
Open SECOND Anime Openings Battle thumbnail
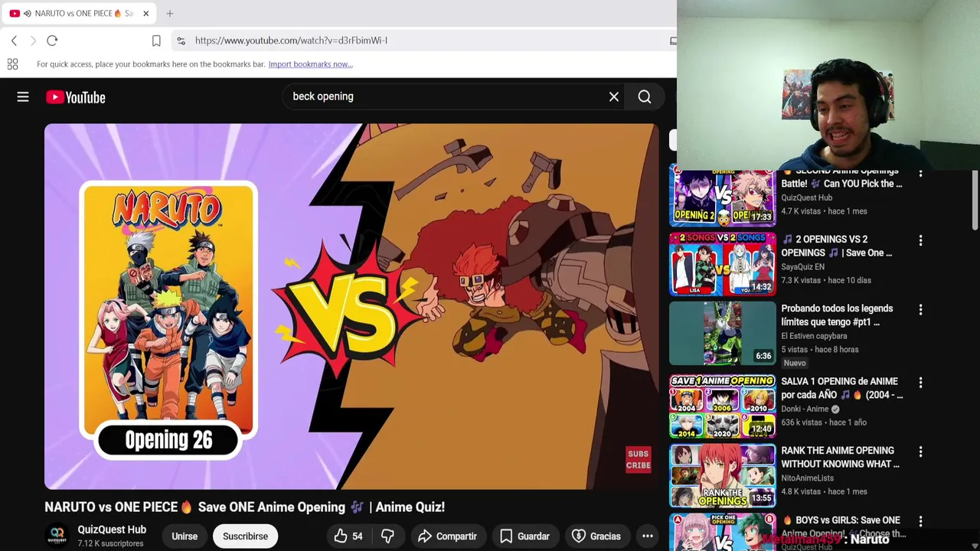tap(723, 197)
